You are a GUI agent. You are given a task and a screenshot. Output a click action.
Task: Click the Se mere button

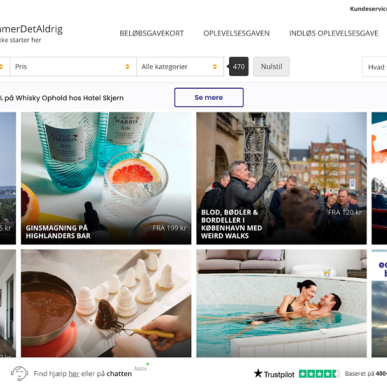pyautogui.click(x=209, y=97)
